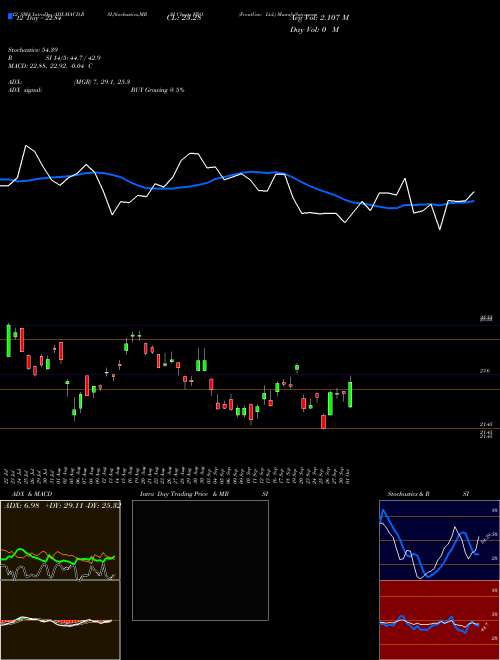Click the date axis labels under candlesticks
This screenshot has height=660, width=500.
[x=178, y=475]
